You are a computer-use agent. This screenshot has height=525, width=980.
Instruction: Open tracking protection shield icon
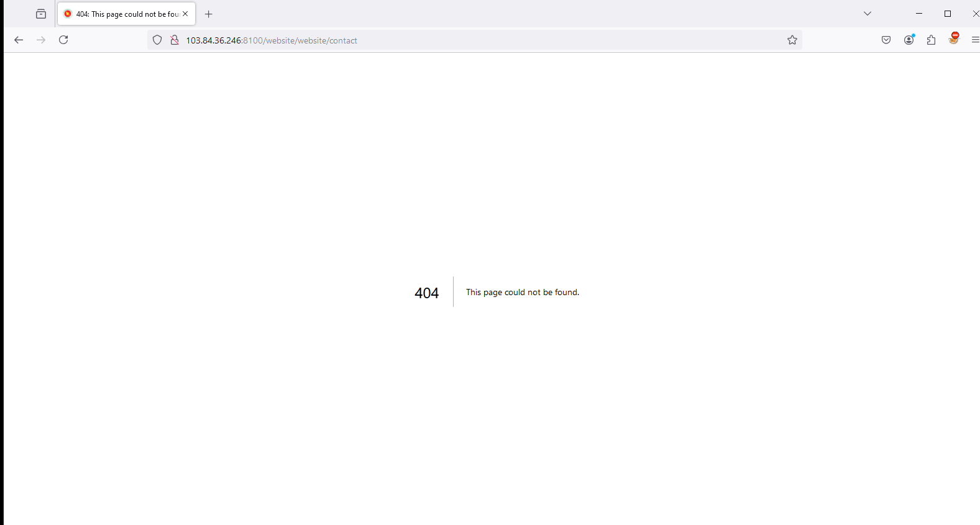(x=157, y=40)
